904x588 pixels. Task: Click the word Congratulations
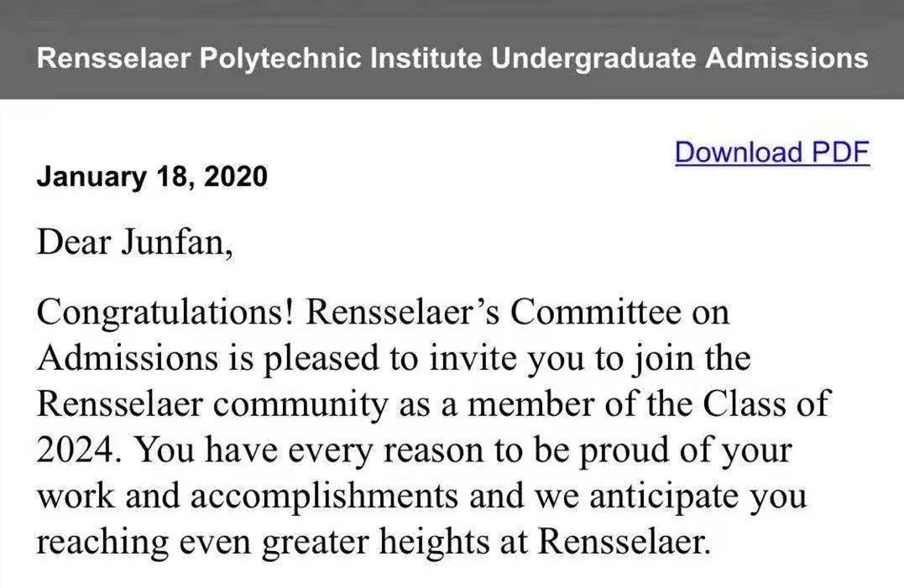(x=165, y=314)
